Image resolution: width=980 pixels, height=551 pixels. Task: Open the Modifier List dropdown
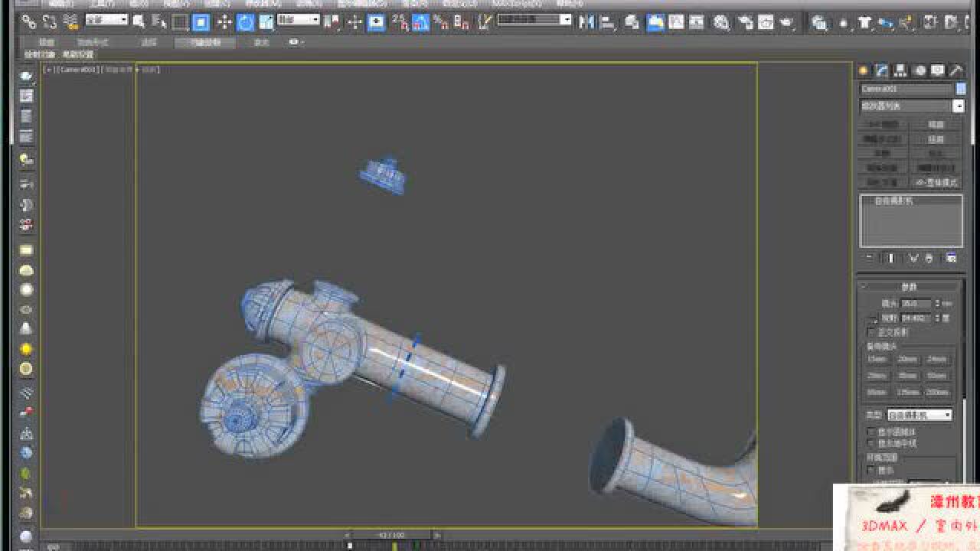click(x=912, y=106)
